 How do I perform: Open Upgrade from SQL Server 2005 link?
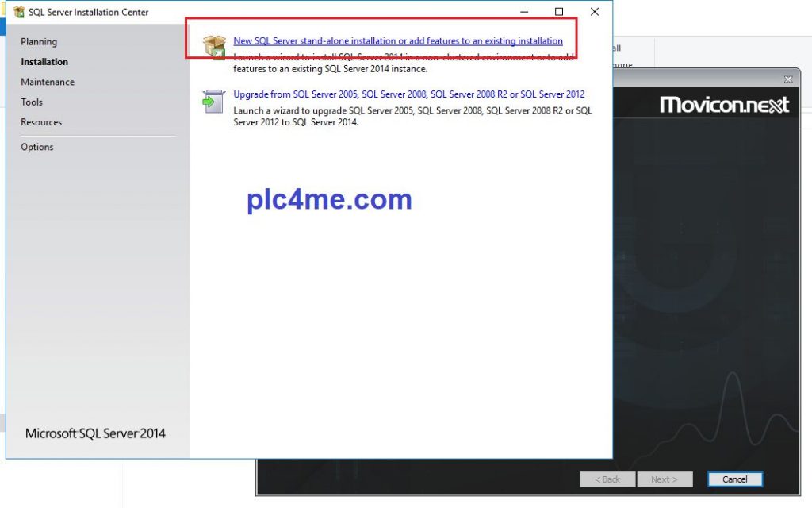(408, 94)
